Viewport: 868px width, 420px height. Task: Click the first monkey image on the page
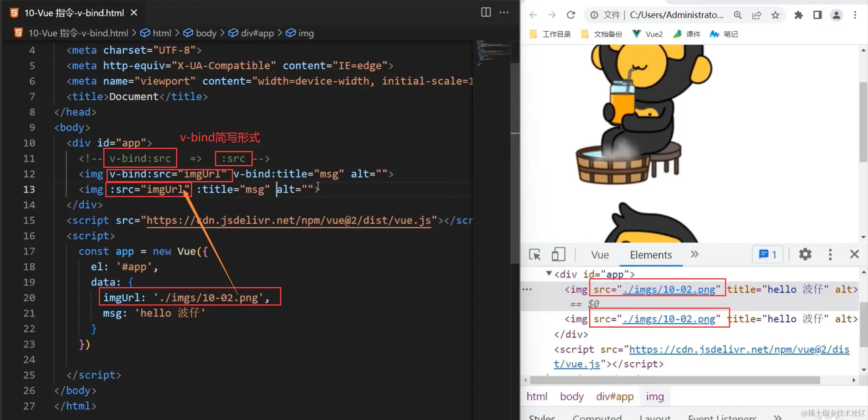tap(644, 114)
